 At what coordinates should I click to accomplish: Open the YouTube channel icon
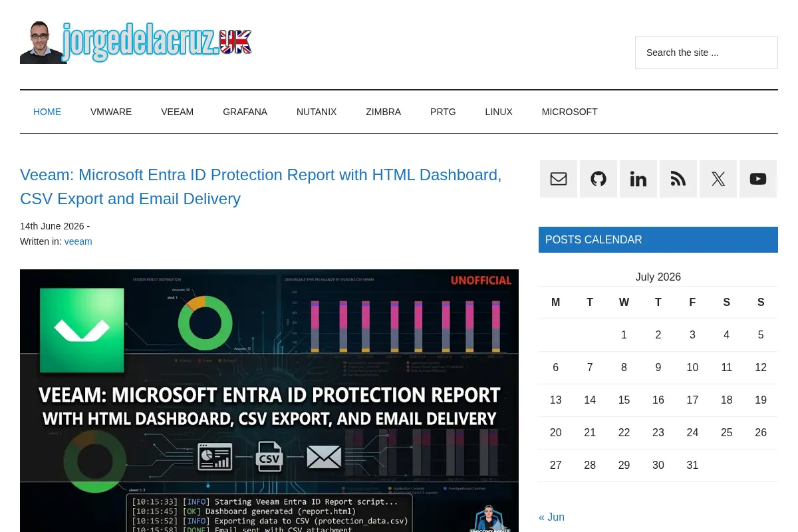758,179
